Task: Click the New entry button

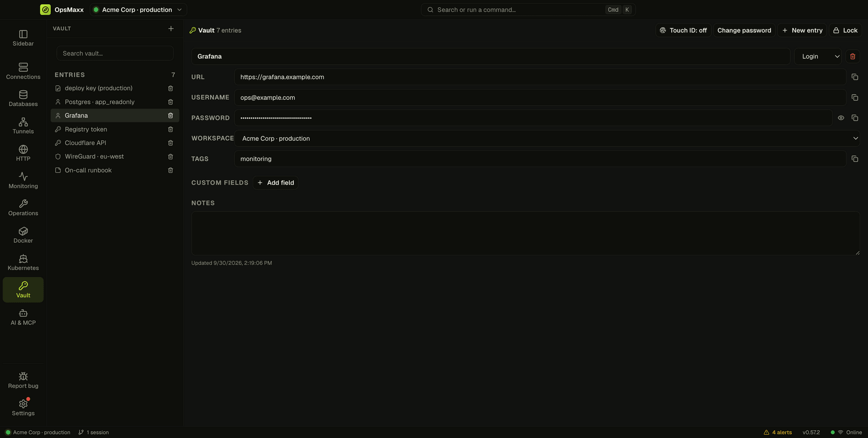Action: pyautogui.click(x=802, y=30)
